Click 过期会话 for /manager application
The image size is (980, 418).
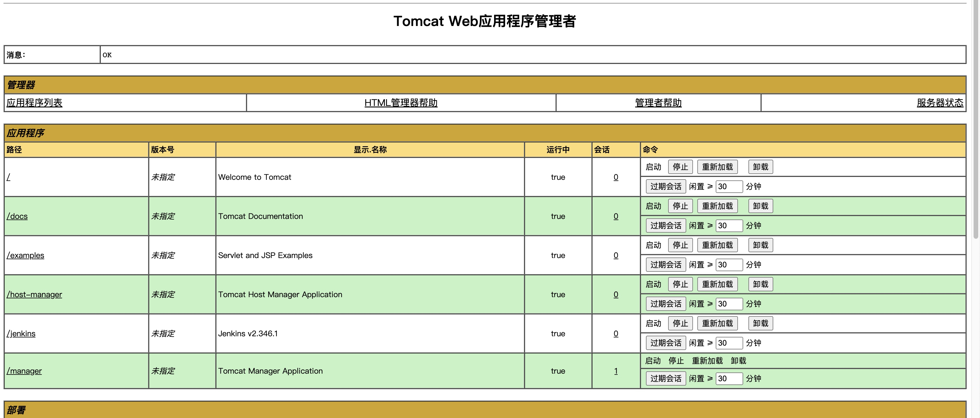[x=666, y=378]
